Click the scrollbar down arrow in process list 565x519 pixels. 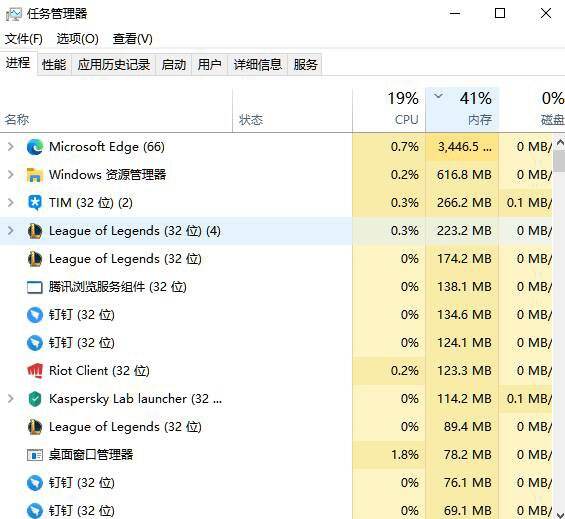click(560, 514)
